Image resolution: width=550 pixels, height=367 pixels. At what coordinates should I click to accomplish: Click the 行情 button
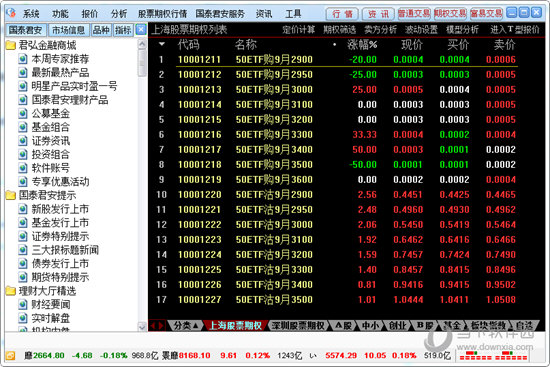(342, 14)
